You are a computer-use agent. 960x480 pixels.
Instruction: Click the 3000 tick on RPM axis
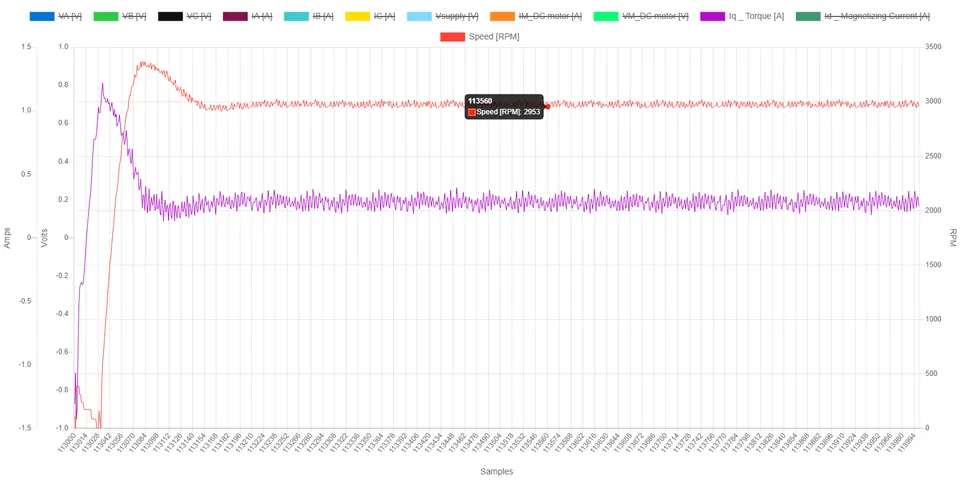933,102
